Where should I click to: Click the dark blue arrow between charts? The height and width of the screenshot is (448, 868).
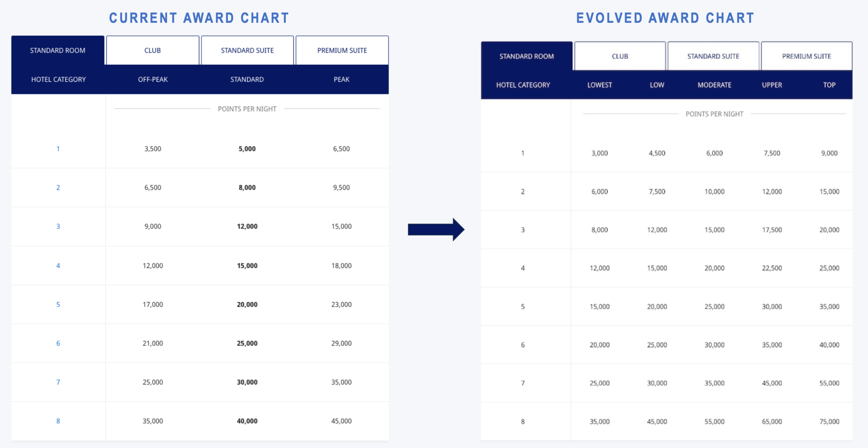[x=436, y=230]
